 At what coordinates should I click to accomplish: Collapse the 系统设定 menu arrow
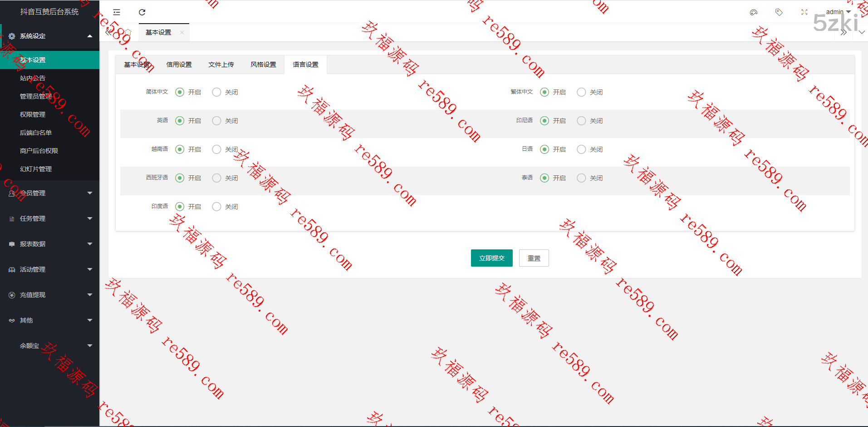click(90, 36)
